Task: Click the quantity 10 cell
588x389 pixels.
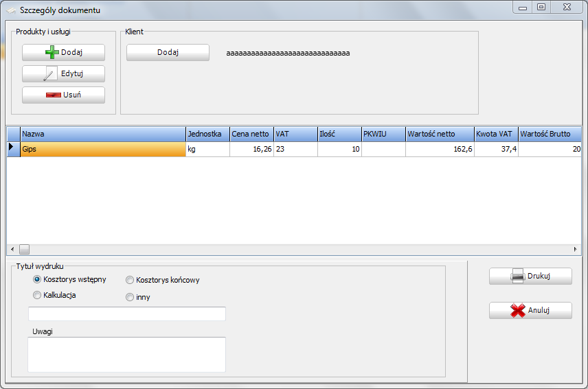Action: pos(339,149)
